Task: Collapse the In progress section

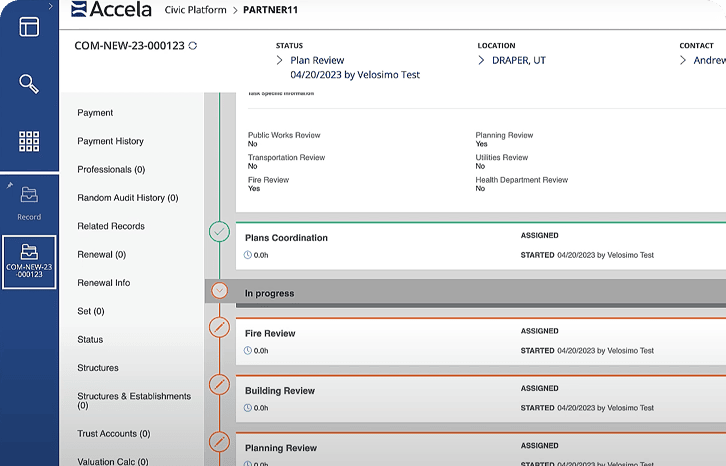Action: point(219,291)
